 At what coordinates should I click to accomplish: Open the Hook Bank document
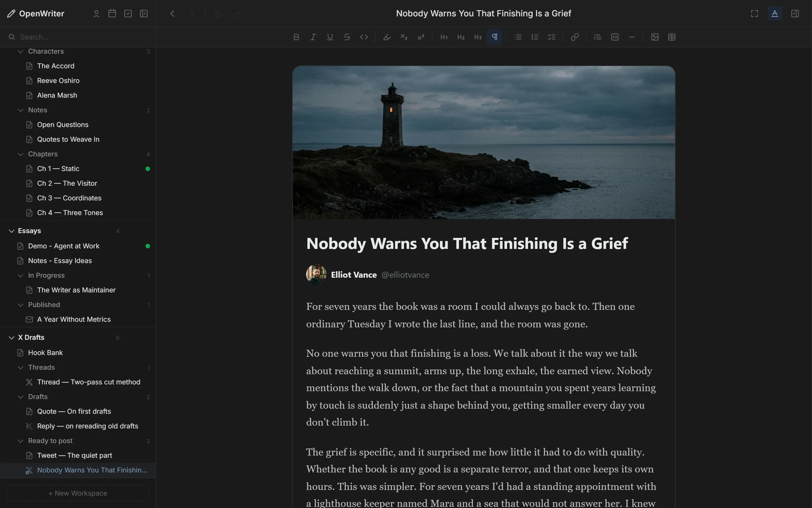click(78, 353)
